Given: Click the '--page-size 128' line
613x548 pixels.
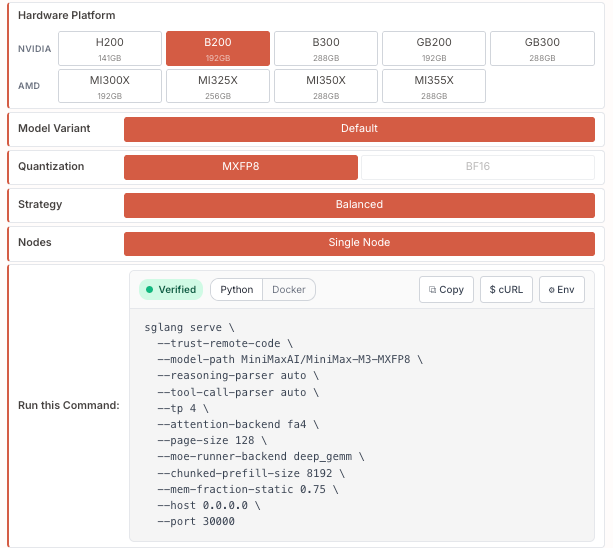Looking at the screenshot, I should [x=212, y=441].
